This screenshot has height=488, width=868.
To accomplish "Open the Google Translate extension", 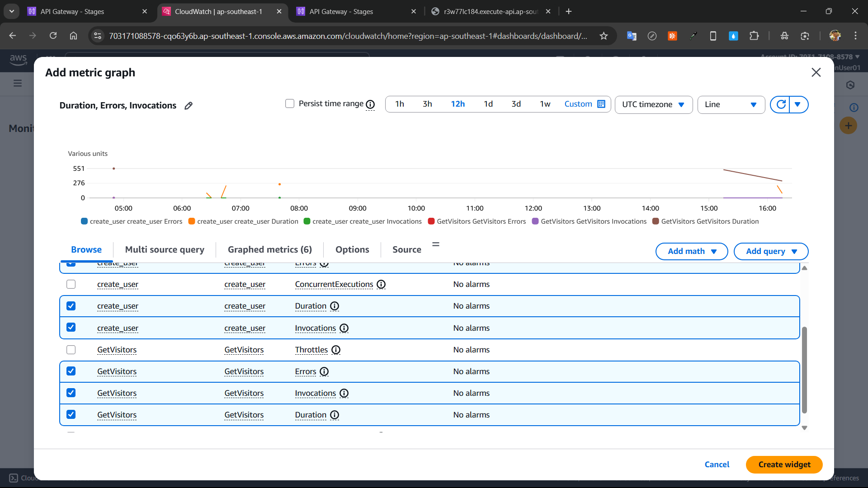I will point(632,36).
